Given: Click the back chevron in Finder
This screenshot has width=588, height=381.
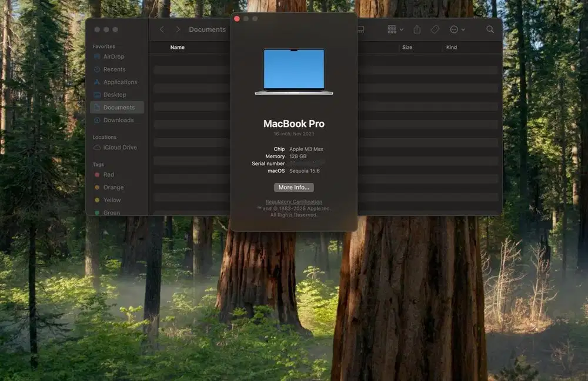Looking at the screenshot, I should (162, 28).
